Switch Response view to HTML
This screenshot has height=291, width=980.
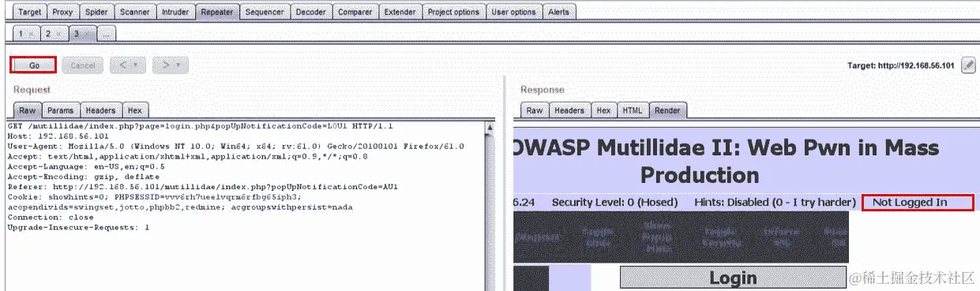click(633, 110)
